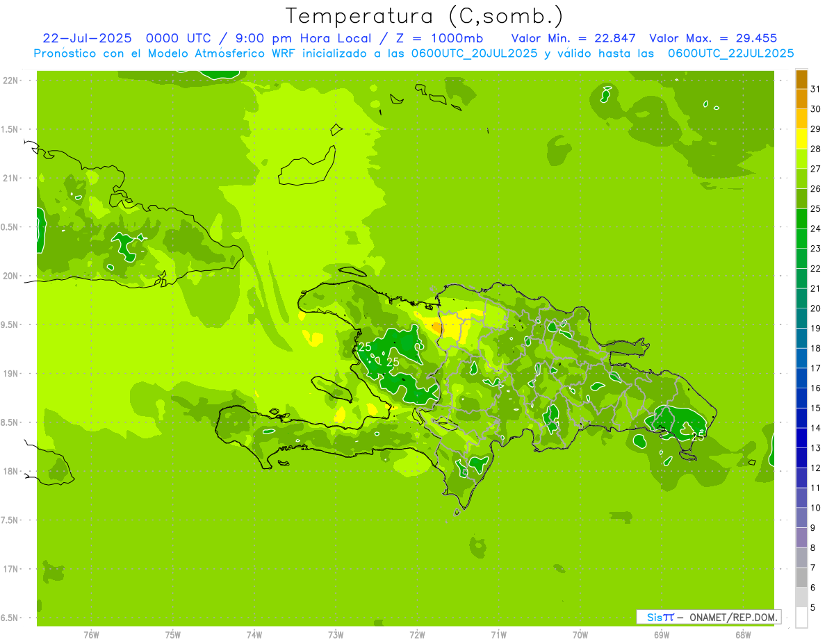This screenshot has width=834, height=644.
Task: Click the "69W" longitude axis label
Action: click(662, 635)
